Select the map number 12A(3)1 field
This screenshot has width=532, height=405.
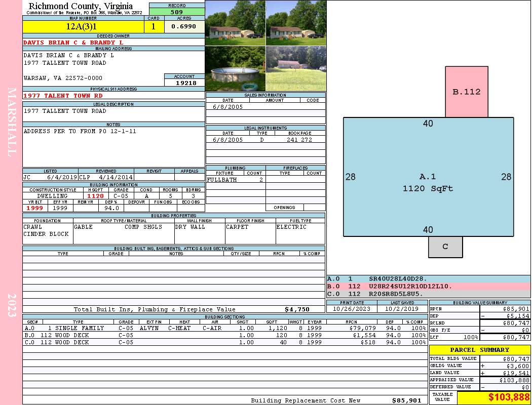[x=83, y=27]
